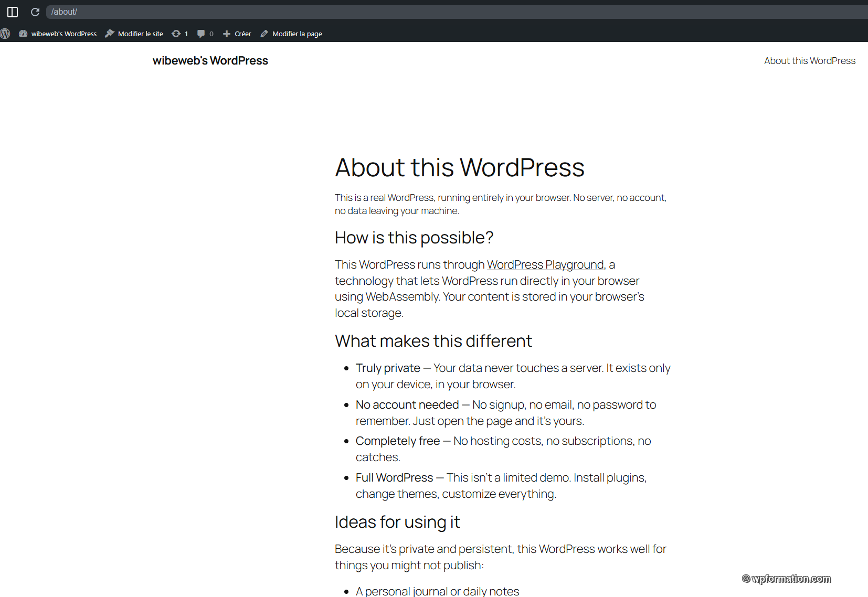868x597 pixels.
Task: Open the wibeweb's WordPress site title link
Action: 210,61
